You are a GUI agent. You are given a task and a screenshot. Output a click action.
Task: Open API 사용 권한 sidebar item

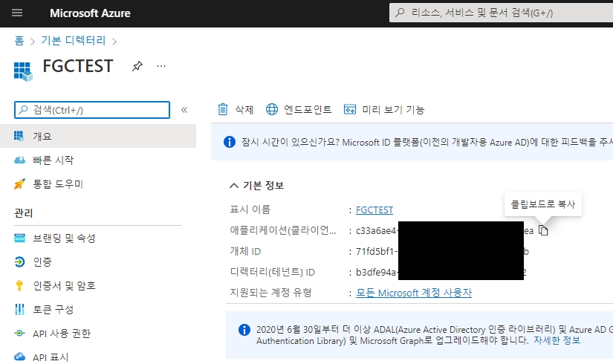(61, 334)
